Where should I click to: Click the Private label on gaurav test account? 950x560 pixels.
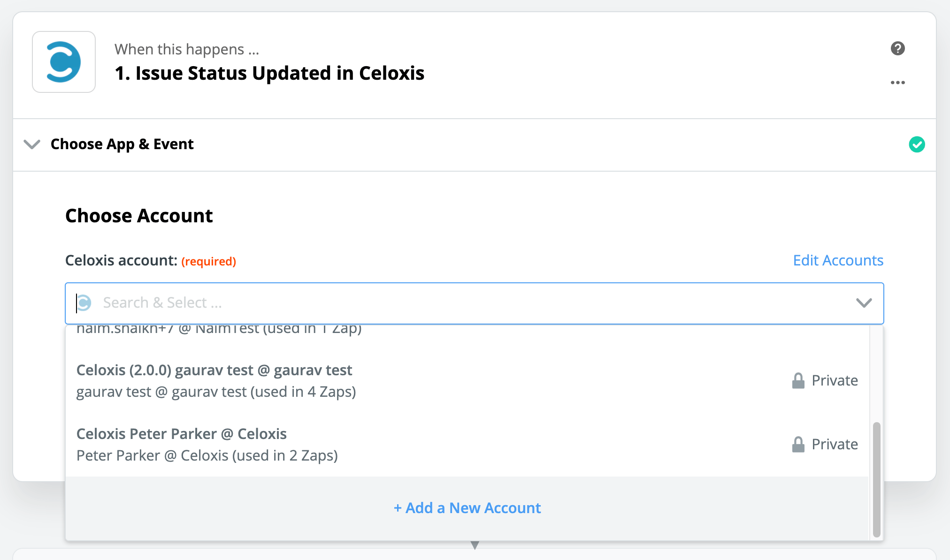835,380
